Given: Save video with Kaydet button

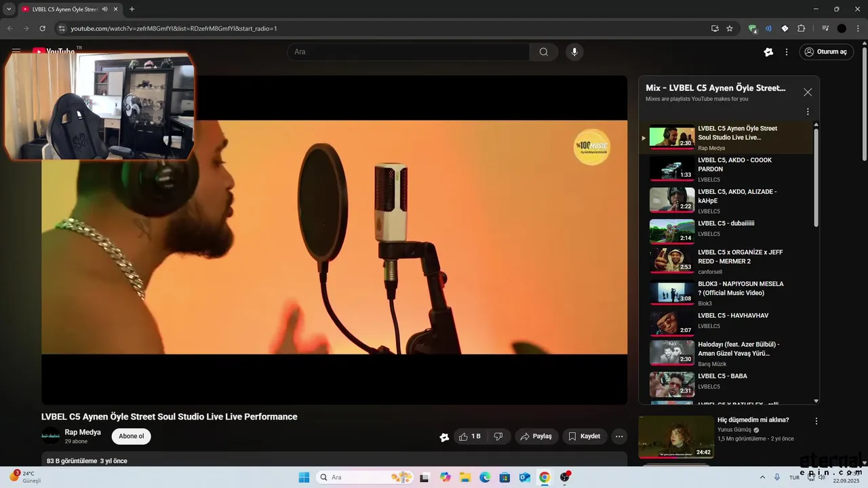Looking at the screenshot, I should pos(584,436).
